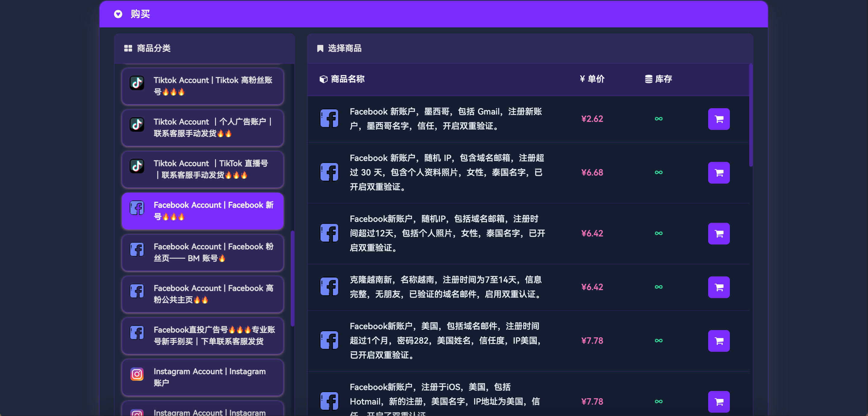Viewport: 868px width, 416px height.
Task: Select Instagram 账户 category
Action: coord(202,377)
